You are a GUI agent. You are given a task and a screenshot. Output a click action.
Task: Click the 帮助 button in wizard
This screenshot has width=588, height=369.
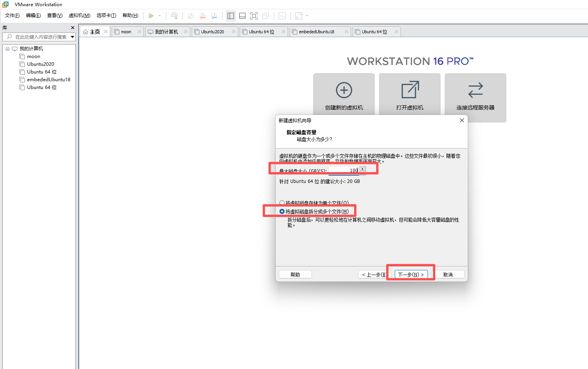295,275
